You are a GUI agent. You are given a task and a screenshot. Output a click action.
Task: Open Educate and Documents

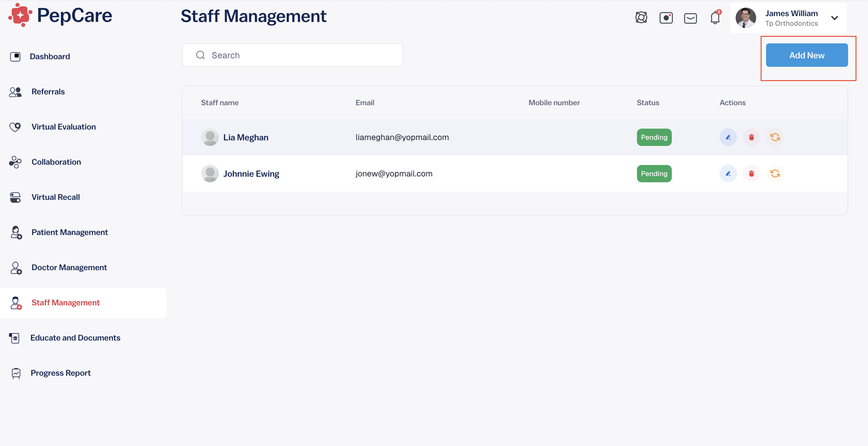point(75,338)
